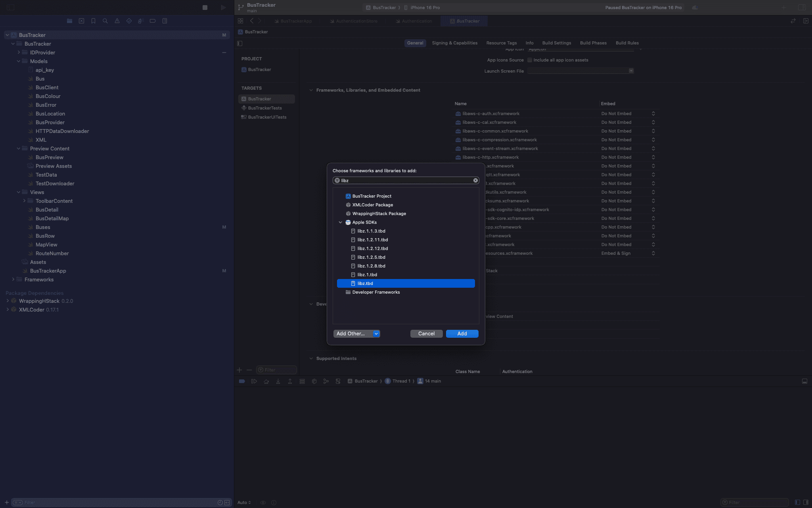Screen dimensions: 812x508
Task: Open the project navigator folder icon
Action: point(69,21)
